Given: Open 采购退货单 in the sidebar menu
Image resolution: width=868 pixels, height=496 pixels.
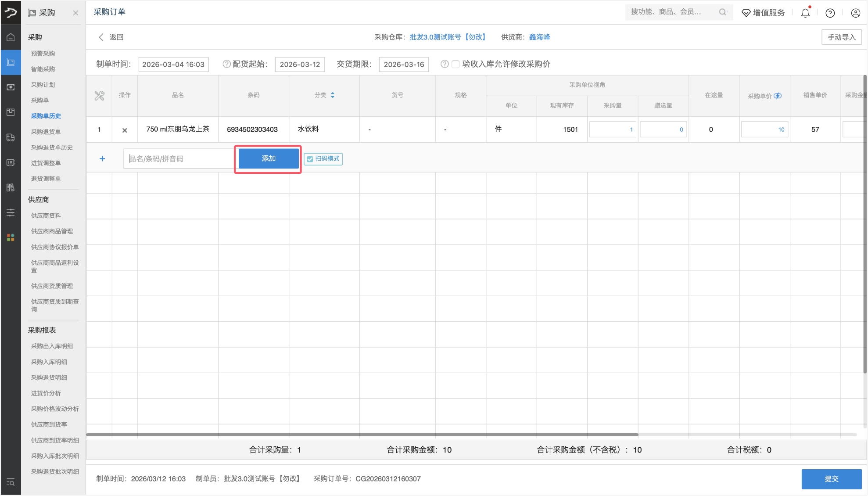Looking at the screenshot, I should pyautogui.click(x=46, y=132).
